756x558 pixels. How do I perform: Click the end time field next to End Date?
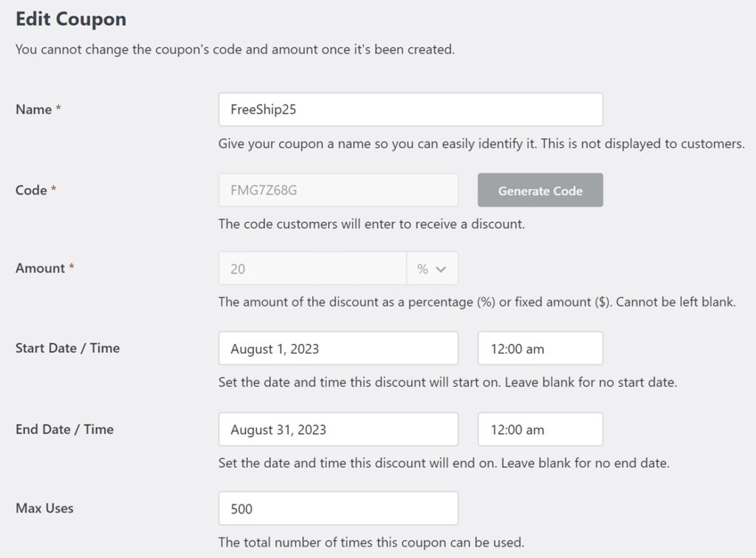[540, 429]
